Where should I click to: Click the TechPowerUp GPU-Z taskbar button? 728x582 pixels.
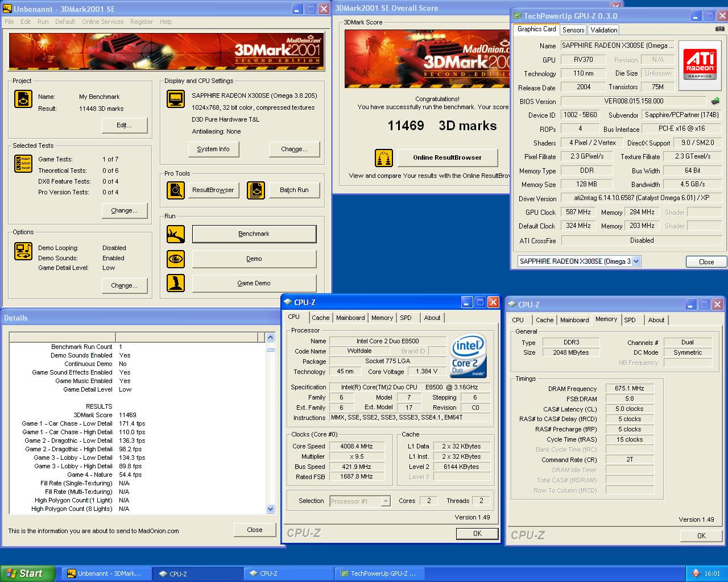pyautogui.click(x=380, y=573)
